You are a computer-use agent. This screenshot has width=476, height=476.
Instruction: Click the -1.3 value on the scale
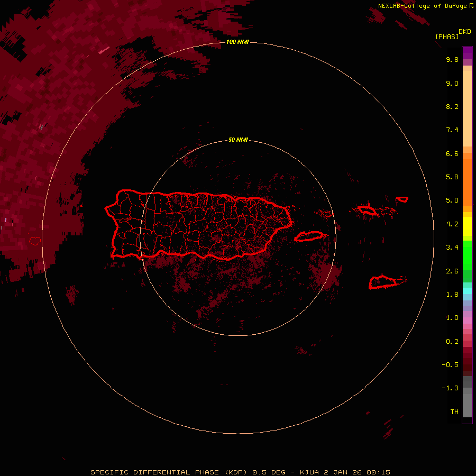450,388
